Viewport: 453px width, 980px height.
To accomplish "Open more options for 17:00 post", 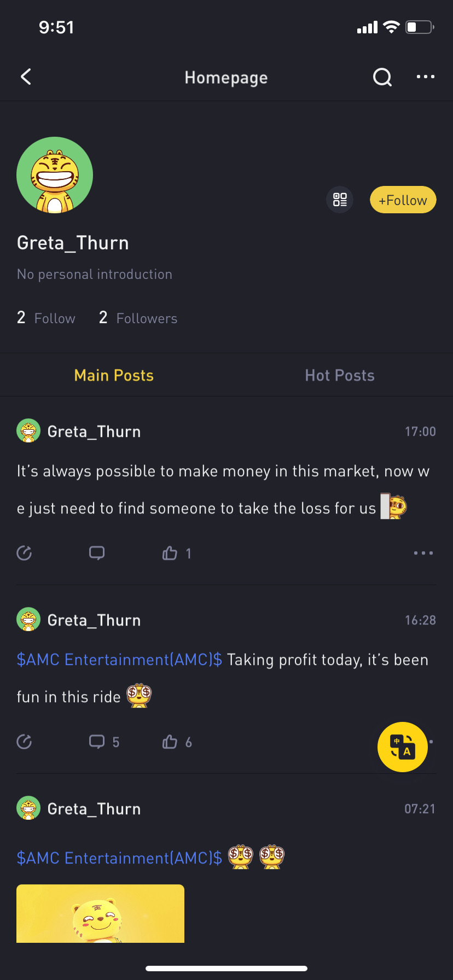I will pyautogui.click(x=423, y=553).
